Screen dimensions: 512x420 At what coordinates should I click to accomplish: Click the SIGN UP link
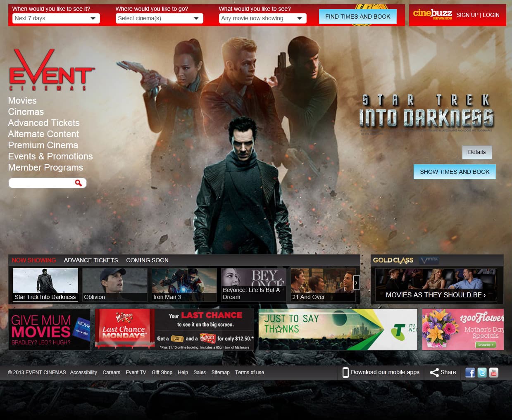coord(467,15)
